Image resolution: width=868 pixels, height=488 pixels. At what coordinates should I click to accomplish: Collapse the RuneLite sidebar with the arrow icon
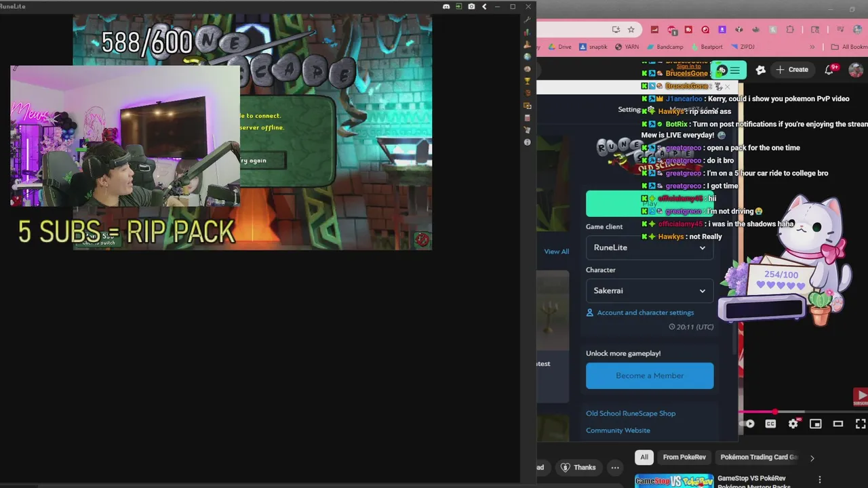coord(484,6)
